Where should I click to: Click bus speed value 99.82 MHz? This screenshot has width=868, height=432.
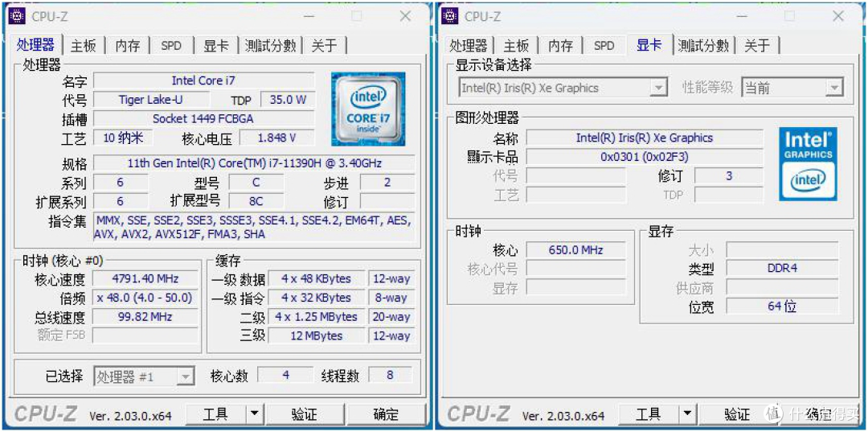pos(145,316)
